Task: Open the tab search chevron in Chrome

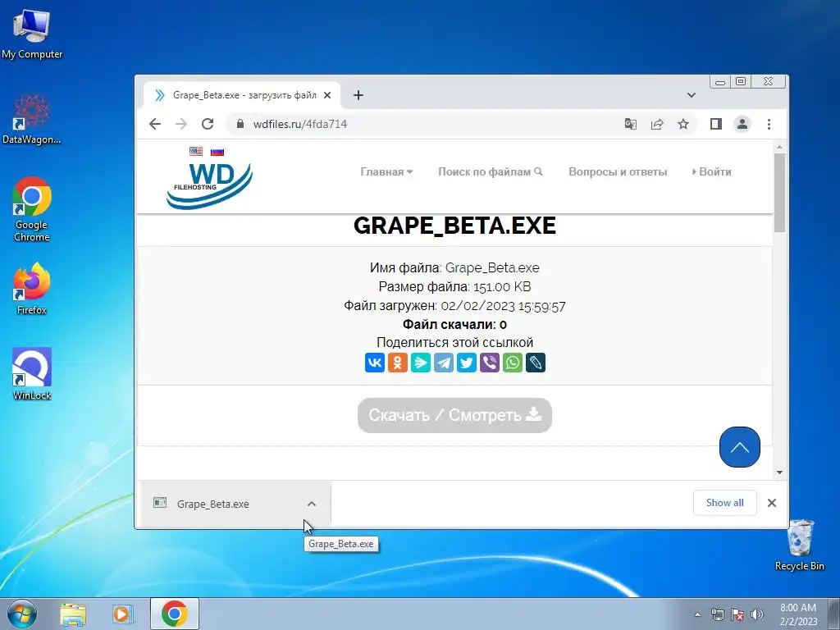Action: point(691,95)
